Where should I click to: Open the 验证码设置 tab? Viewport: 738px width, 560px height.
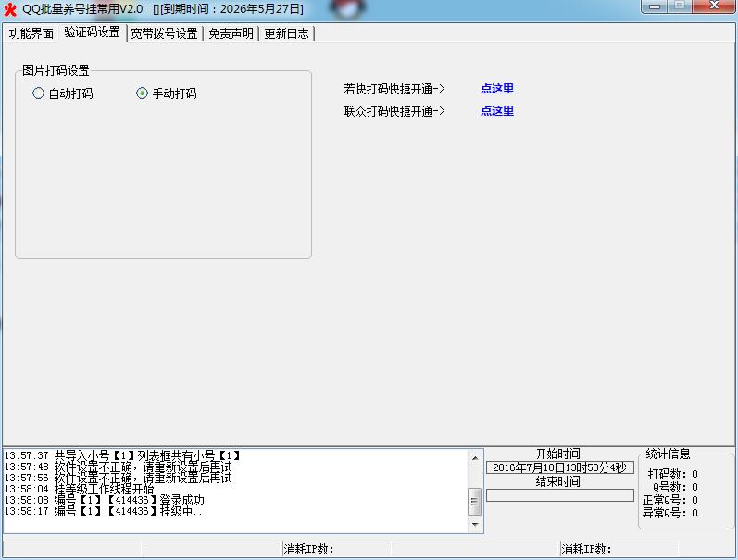pos(92,32)
